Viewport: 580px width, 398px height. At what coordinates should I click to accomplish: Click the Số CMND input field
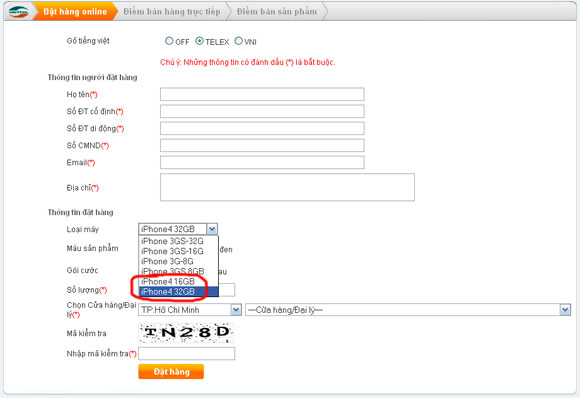point(262,145)
